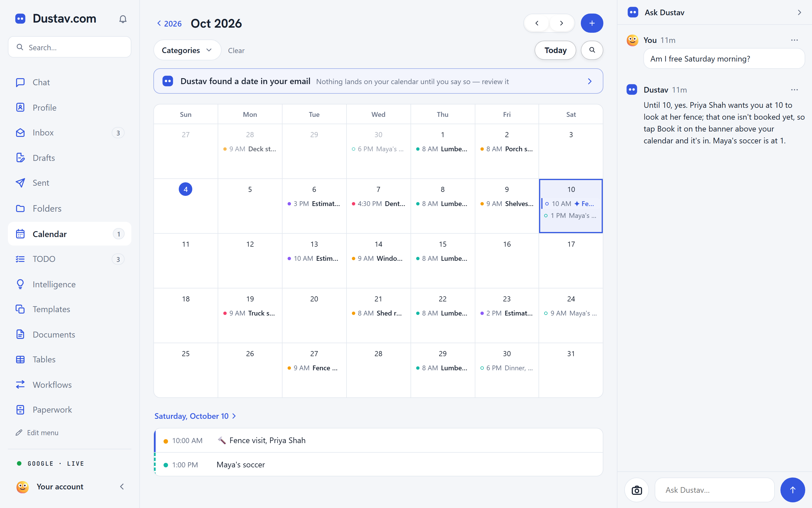Viewport: 812px width, 508px height.
Task: Select October 4 on the calendar
Action: point(186,189)
